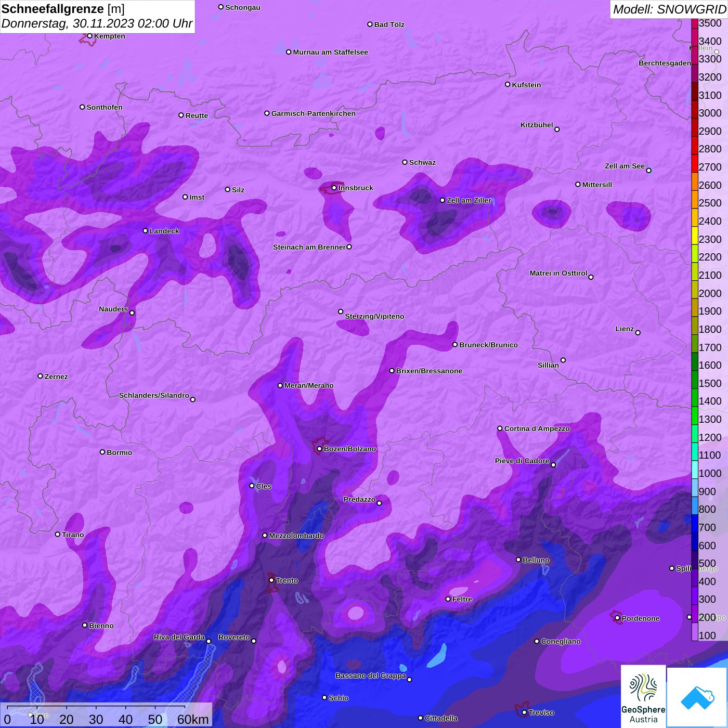Click the Landeck location dot

click(145, 230)
